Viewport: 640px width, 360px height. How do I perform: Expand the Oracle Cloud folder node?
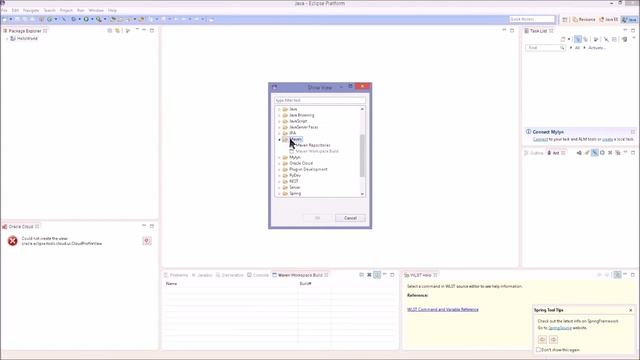click(x=279, y=163)
